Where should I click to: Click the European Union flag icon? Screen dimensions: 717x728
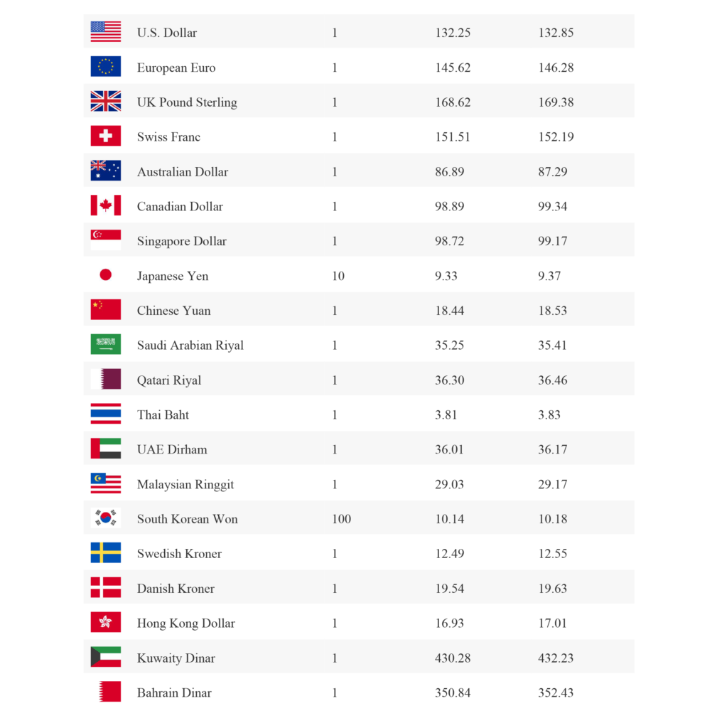tap(105, 67)
